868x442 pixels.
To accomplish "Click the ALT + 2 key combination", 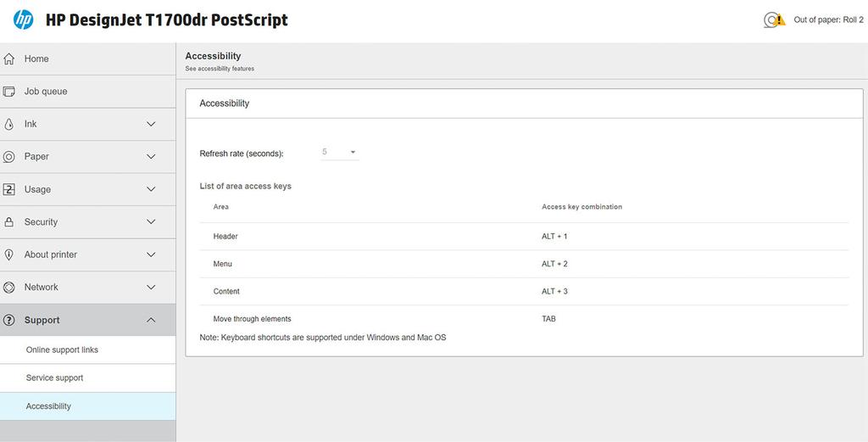I will point(554,264).
